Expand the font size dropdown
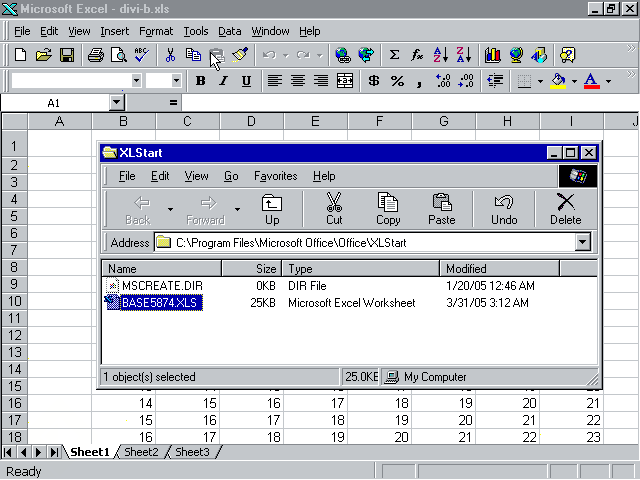Screen dimensions: 640x480 [176, 81]
